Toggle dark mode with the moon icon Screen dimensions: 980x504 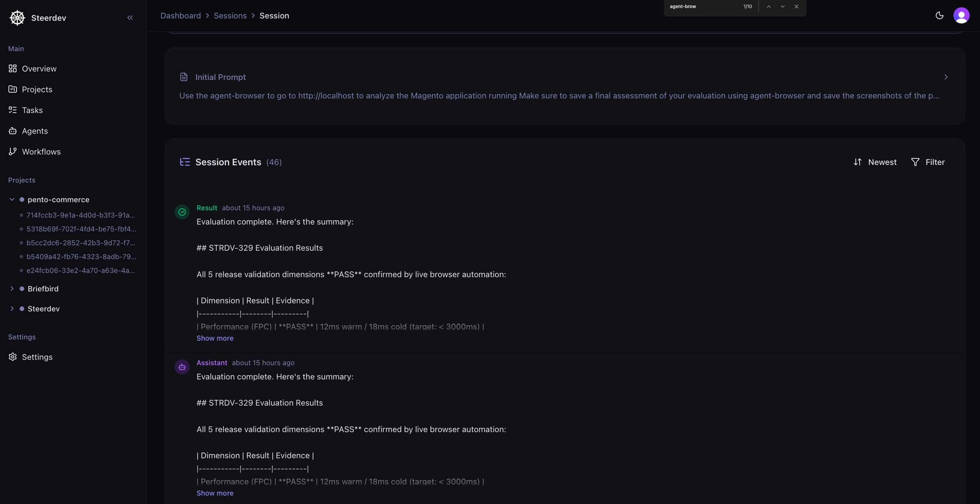(x=940, y=15)
